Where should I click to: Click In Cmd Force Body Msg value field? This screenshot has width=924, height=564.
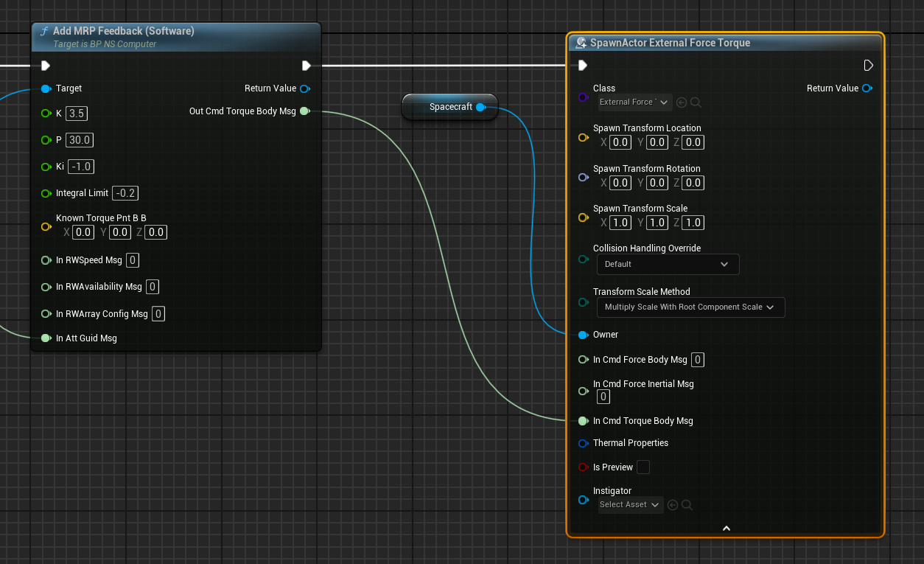coord(698,360)
